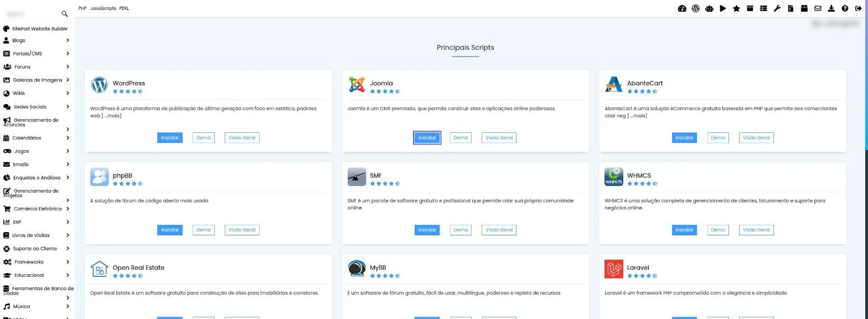Image resolution: width=868 pixels, height=319 pixels.
Task: Click the WordPress star rating
Action: tap(128, 91)
